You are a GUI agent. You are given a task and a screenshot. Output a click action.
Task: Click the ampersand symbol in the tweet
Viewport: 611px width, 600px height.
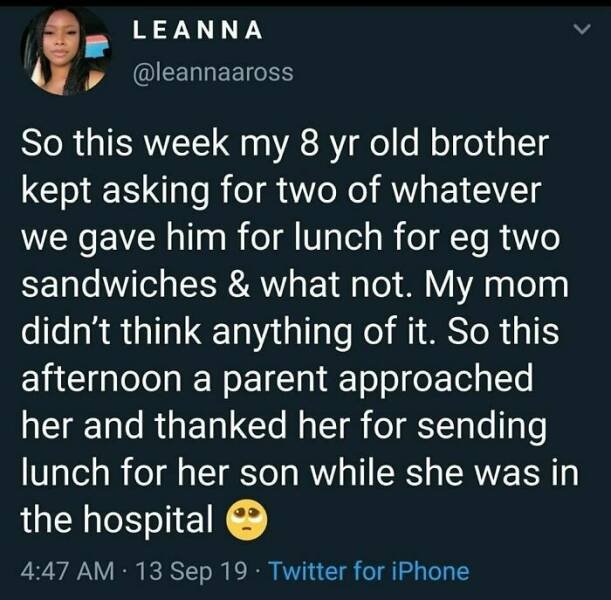point(238,284)
